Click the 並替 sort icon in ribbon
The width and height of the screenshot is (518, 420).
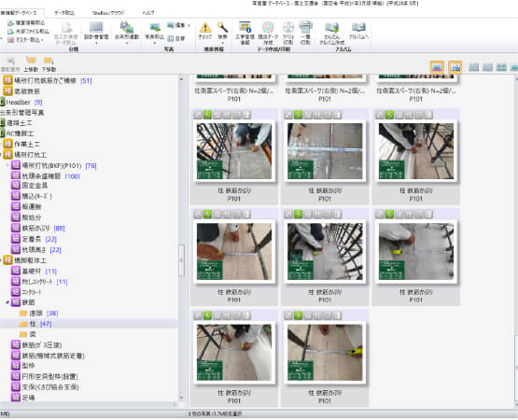click(x=176, y=38)
